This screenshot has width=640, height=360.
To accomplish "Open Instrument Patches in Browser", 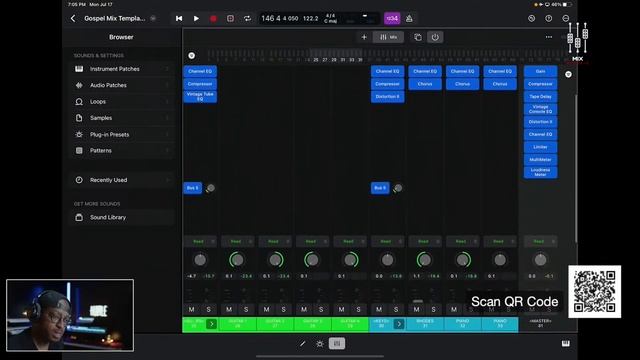I will click(x=122, y=69).
